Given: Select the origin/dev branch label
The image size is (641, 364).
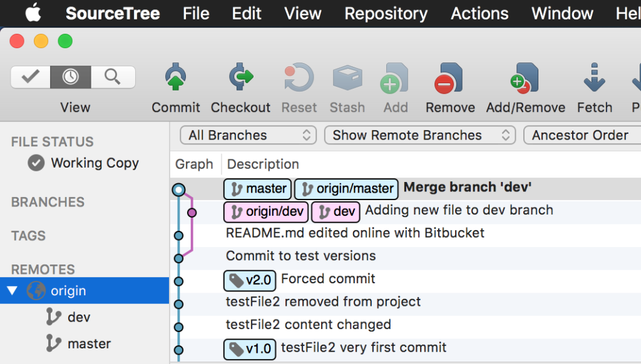Looking at the screenshot, I should [x=265, y=212].
